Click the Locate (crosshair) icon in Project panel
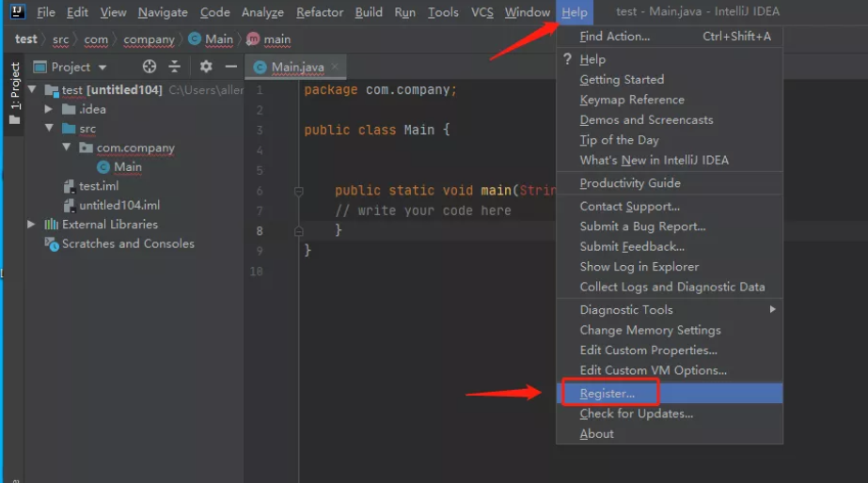Viewport: 868px width, 483px height. (x=149, y=67)
